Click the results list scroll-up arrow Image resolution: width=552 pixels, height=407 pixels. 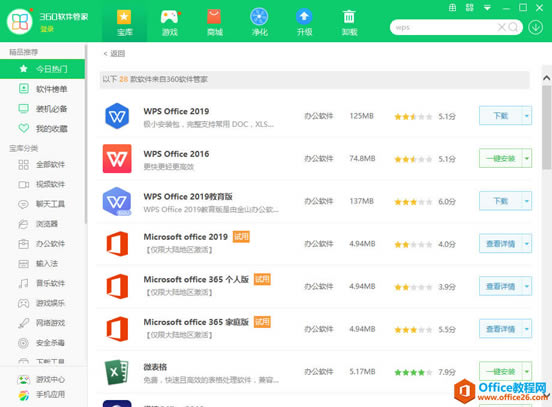tap(546, 78)
